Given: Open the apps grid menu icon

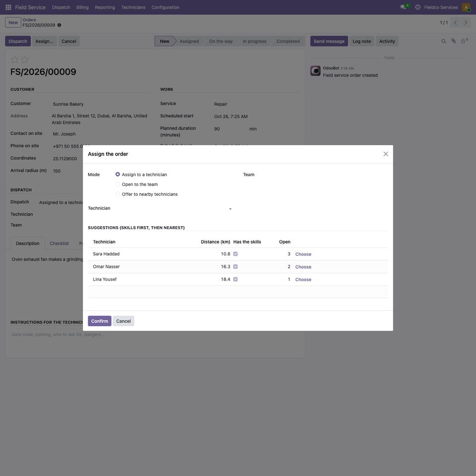Looking at the screenshot, I should click(8, 7).
